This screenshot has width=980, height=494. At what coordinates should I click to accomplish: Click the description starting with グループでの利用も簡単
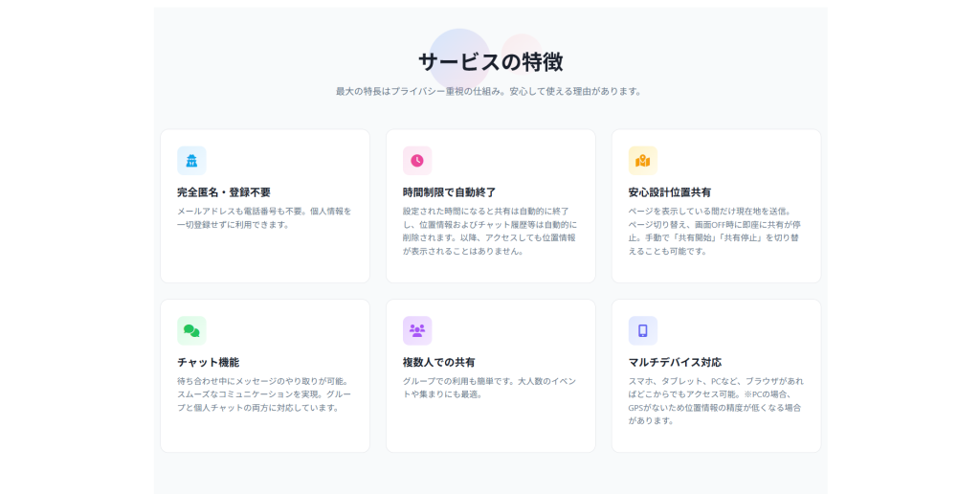pyautogui.click(x=490, y=387)
